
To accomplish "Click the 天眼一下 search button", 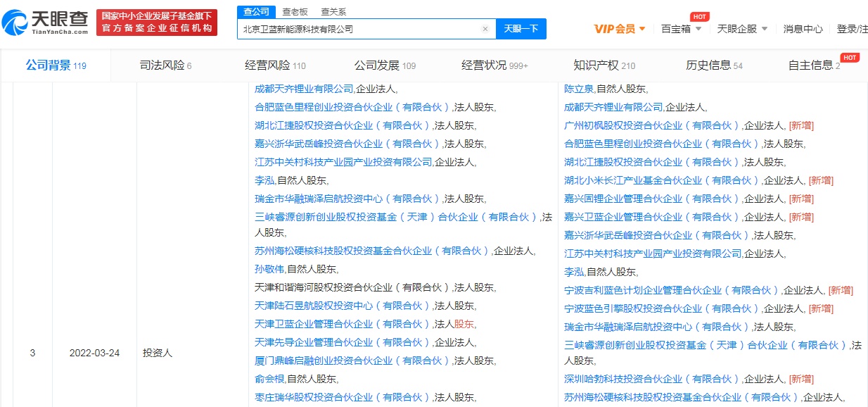I will point(521,29).
